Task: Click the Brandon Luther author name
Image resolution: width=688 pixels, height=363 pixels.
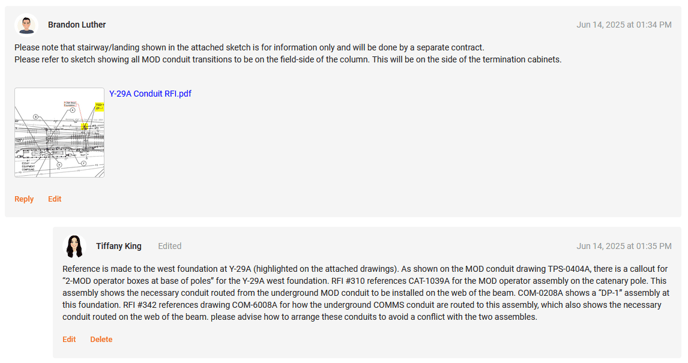Action: tap(77, 25)
